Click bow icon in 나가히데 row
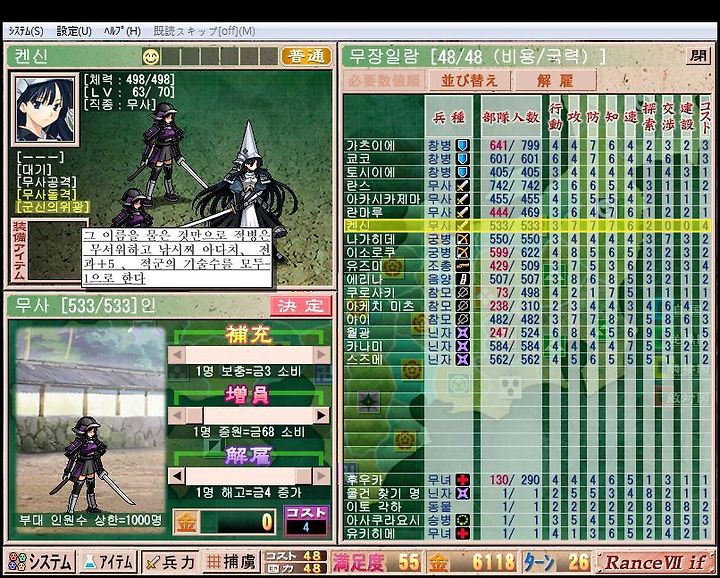 462,239
